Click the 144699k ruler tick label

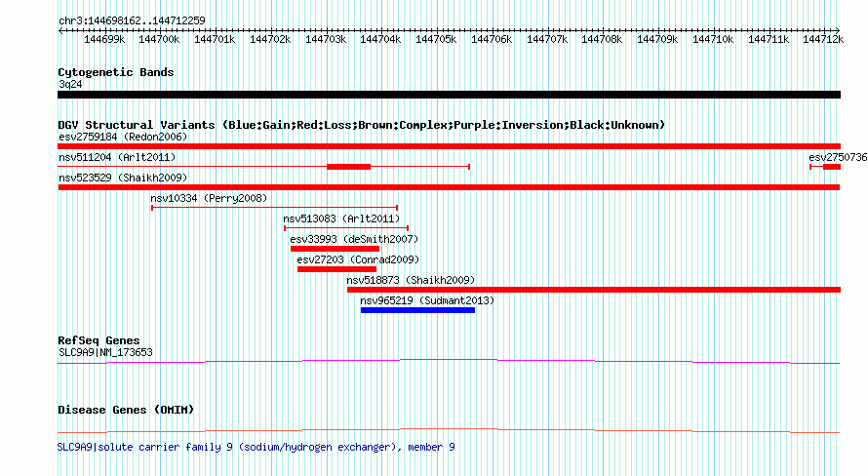[104, 39]
